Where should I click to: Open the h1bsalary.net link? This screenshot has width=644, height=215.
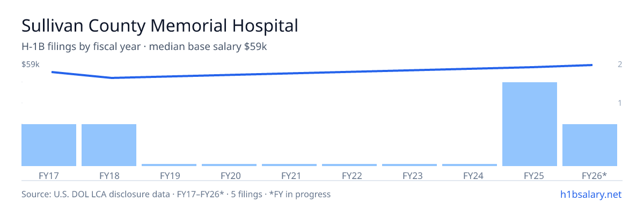(x=590, y=194)
